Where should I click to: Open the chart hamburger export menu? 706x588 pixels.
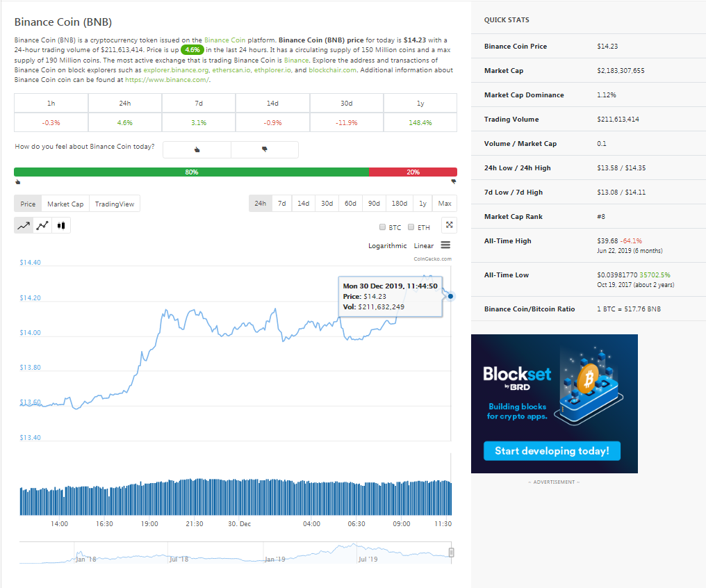pos(445,245)
